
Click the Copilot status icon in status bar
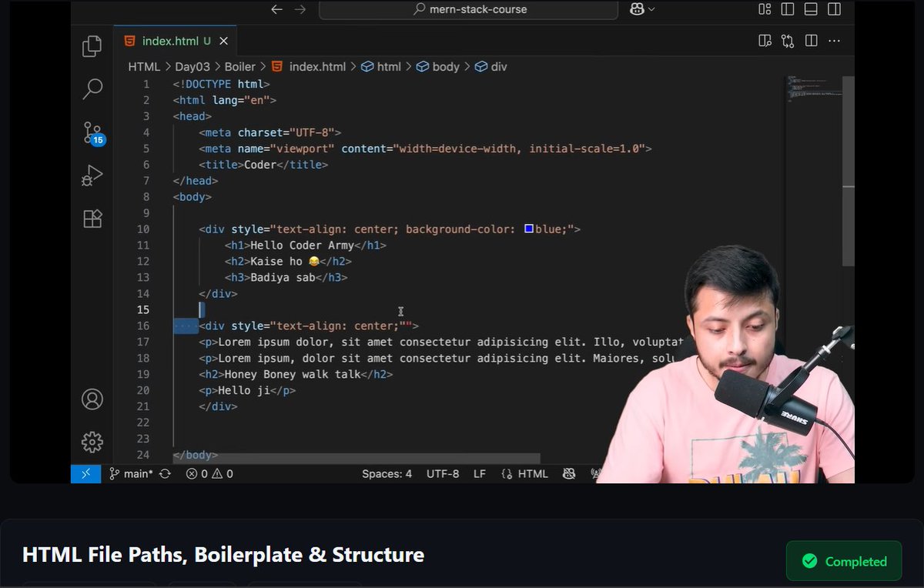click(x=568, y=474)
